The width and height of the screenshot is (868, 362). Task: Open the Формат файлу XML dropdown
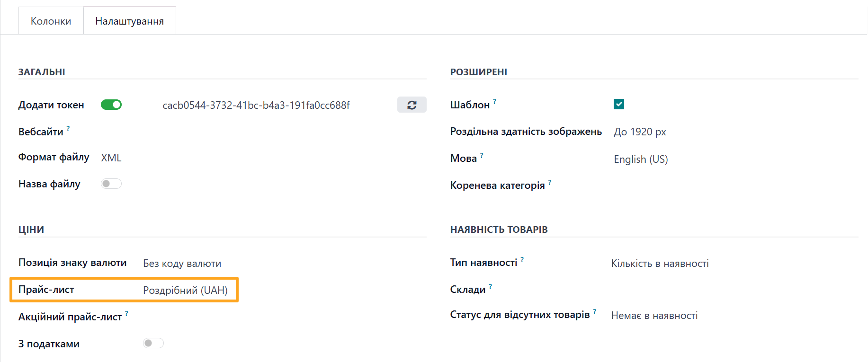tap(111, 158)
